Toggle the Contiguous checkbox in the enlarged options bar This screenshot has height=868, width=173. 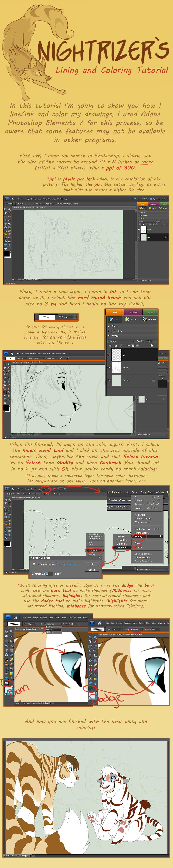[x=120, y=500]
